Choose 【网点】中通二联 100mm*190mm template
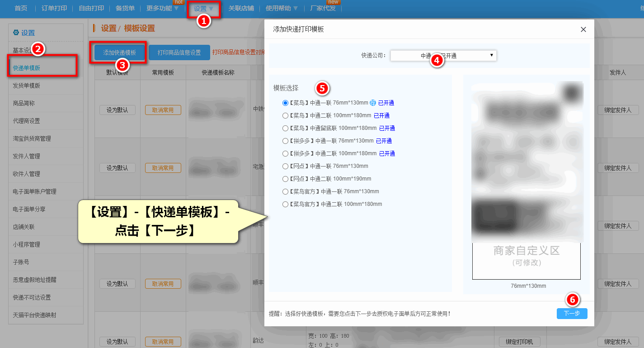This screenshot has width=644, height=348. [x=285, y=179]
